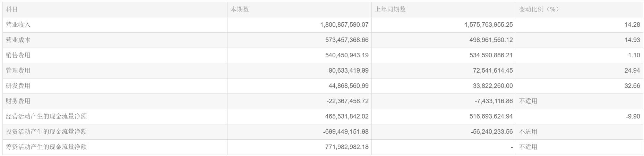Image resolution: width=644 pixels, height=156 pixels.
Task: Select the 管理费用 row label
Action: click(18, 71)
